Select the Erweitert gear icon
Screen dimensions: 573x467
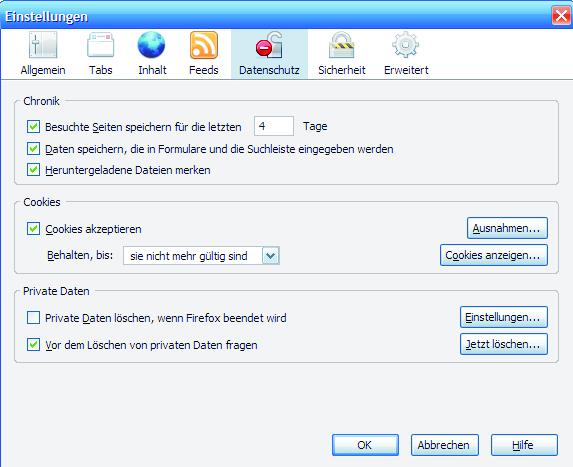(405, 45)
